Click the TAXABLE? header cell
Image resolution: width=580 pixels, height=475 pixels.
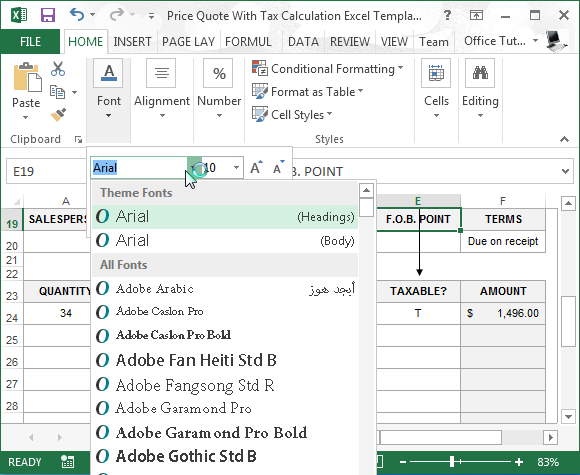coord(418,291)
